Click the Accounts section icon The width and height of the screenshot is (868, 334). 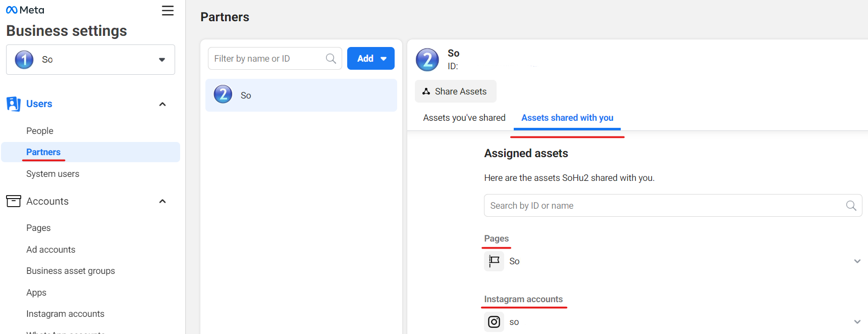pyautogui.click(x=14, y=201)
